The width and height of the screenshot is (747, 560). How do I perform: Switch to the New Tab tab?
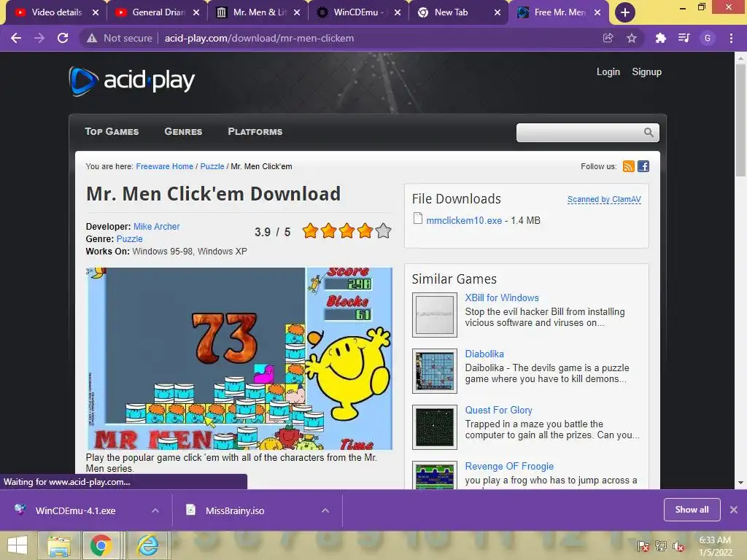point(460,12)
